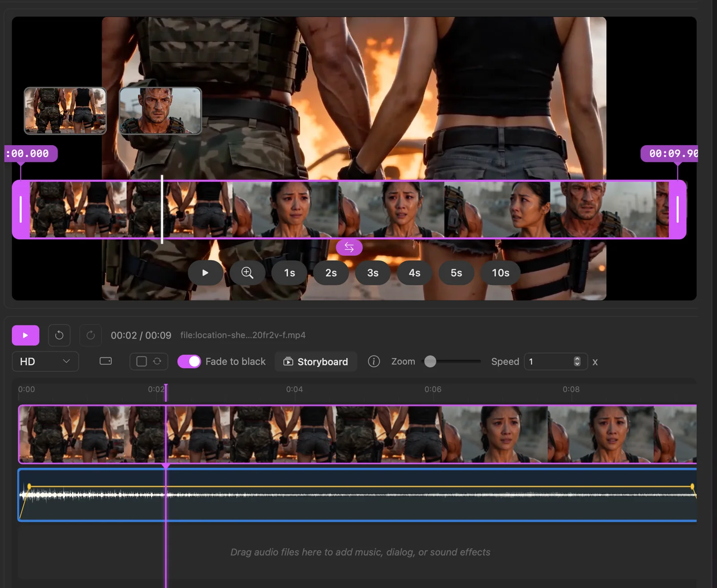Open the Storyboard view

[x=316, y=362]
